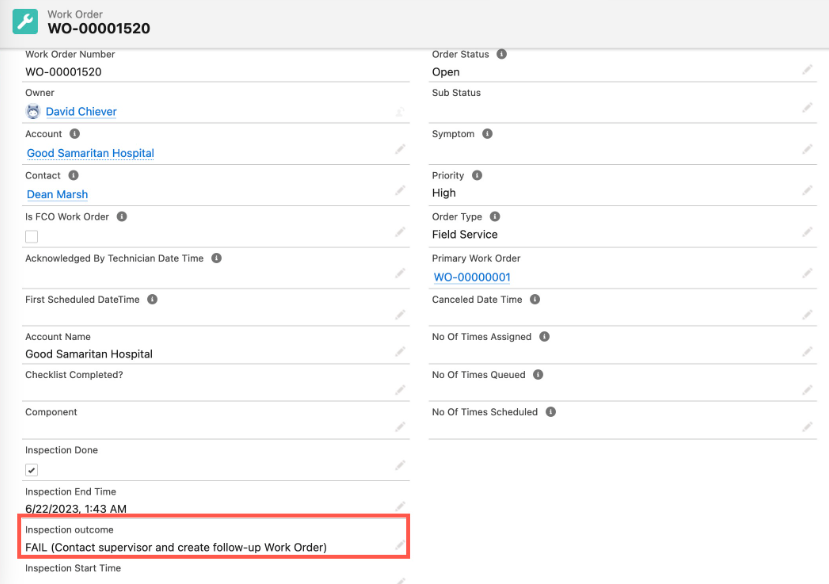The height and width of the screenshot is (584, 829).
Task: Open David Chiever's owner profile link
Action: [80, 111]
